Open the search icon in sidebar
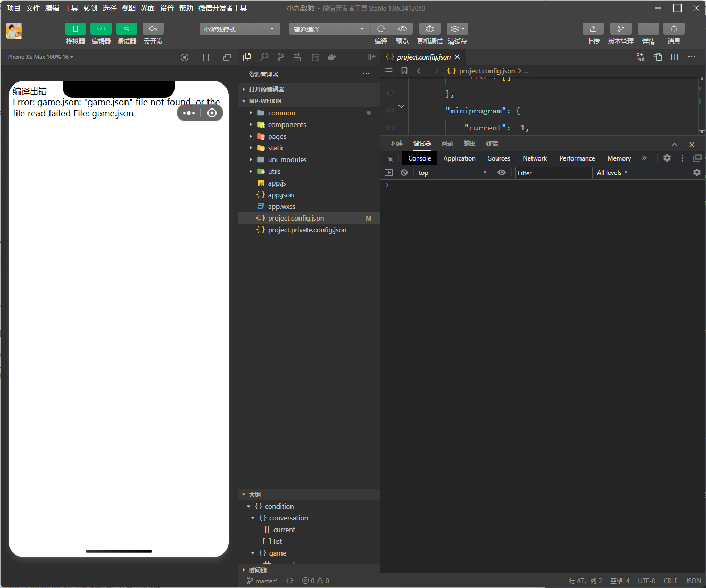The image size is (706, 588). pyautogui.click(x=264, y=57)
